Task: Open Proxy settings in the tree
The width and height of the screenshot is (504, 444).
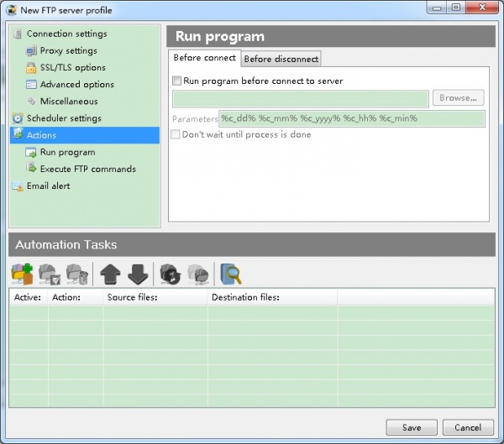Action: tap(68, 51)
